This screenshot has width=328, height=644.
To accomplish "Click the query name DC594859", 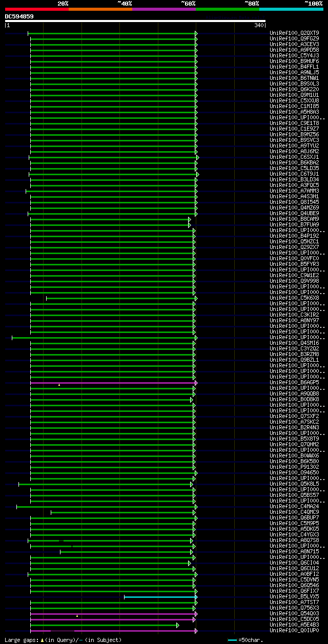I will pyautogui.click(x=19, y=16).
